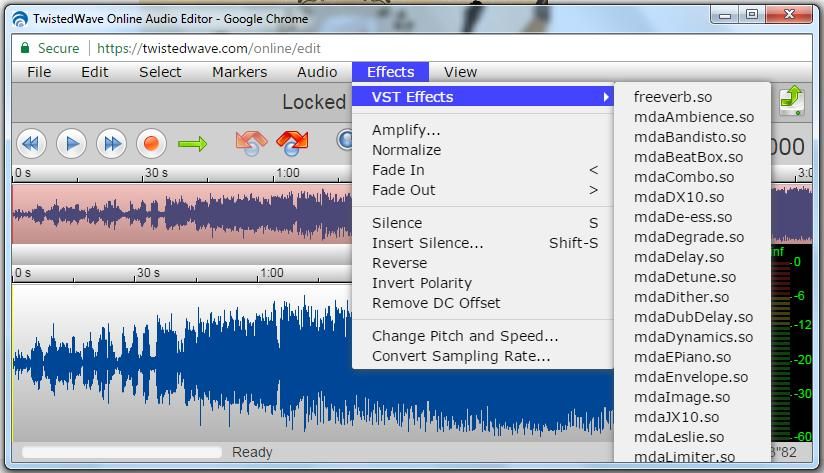Select mdaDynamics.so plugin
This screenshot has width=824, height=473.
tap(692, 336)
